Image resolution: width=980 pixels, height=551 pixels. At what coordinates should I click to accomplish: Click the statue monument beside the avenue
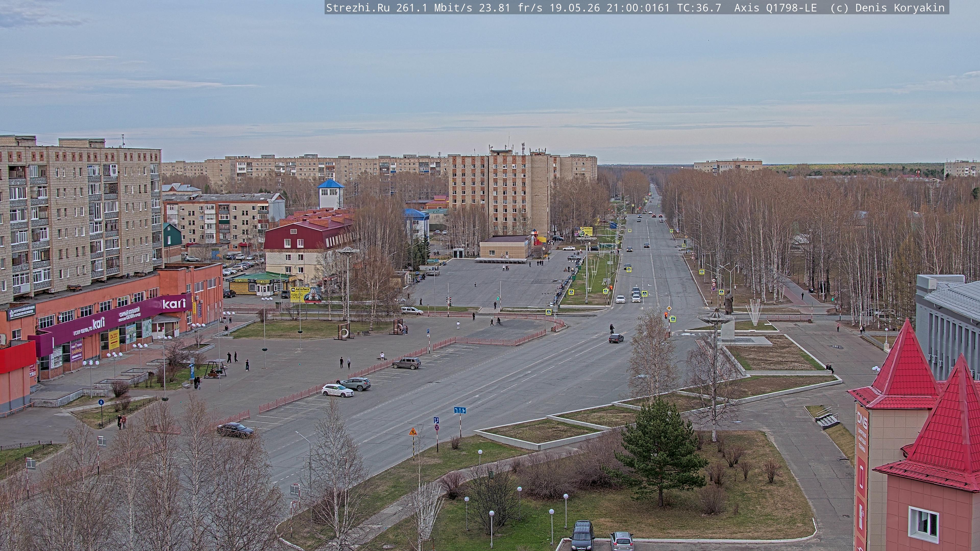(x=729, y=302)
